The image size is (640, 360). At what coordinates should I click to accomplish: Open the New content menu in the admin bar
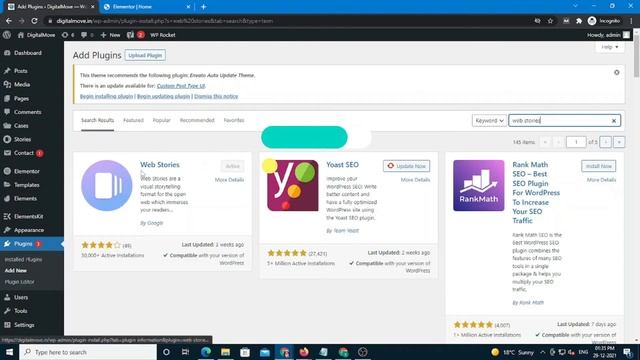click(x=110, y=35)
